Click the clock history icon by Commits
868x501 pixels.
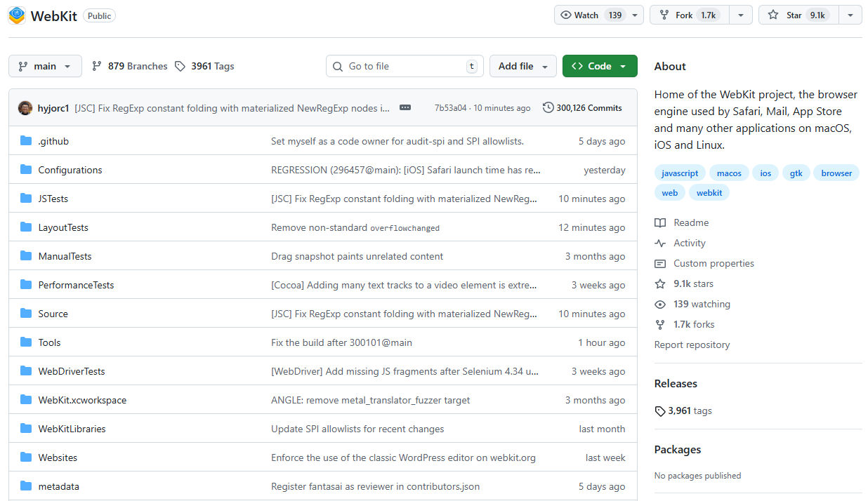pos(548,107)
